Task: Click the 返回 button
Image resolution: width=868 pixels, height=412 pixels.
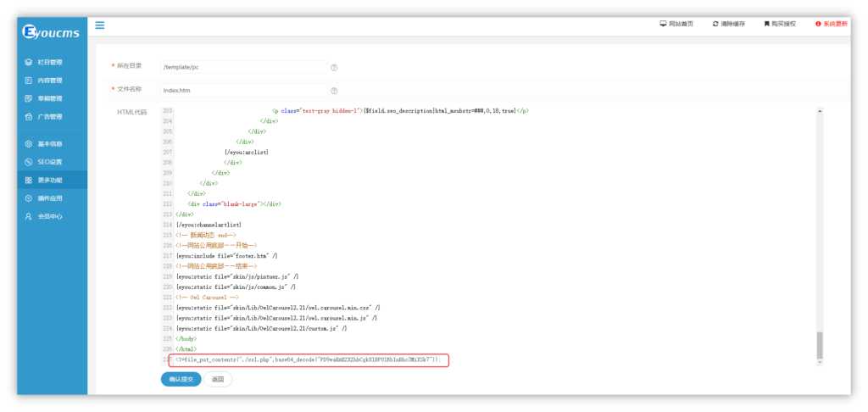Action: tap(218, 379)
